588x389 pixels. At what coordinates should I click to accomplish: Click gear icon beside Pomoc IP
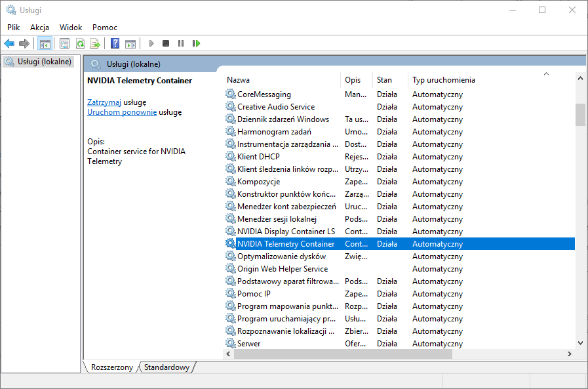[x=230, y=293]
